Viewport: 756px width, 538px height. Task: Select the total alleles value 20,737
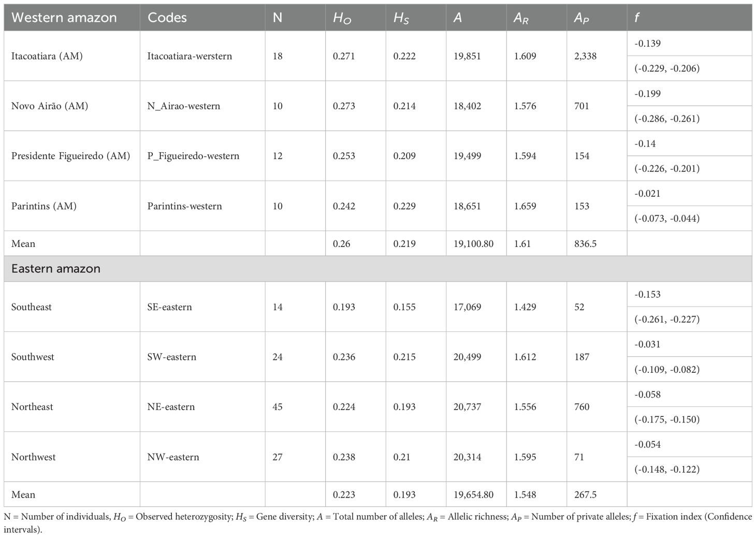(x=467, y=407)
